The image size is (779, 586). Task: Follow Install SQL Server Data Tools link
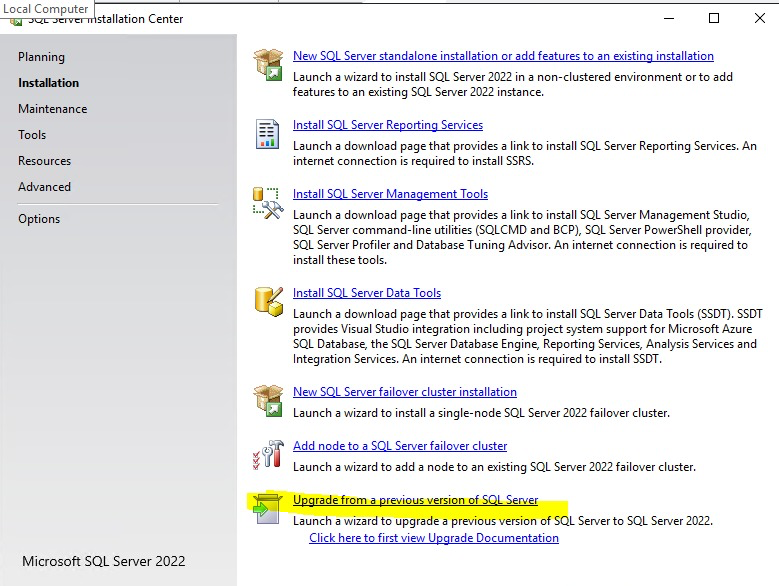tap(367, 293)
